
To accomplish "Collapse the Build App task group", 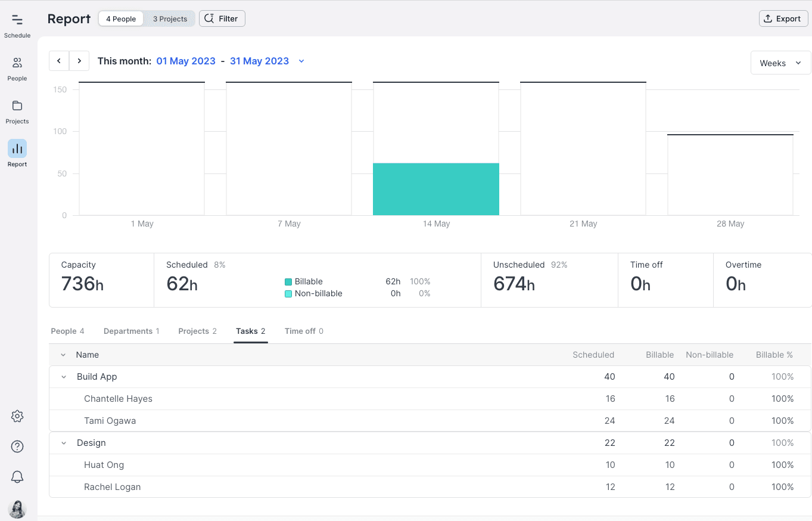I will (x=63, y=376).
